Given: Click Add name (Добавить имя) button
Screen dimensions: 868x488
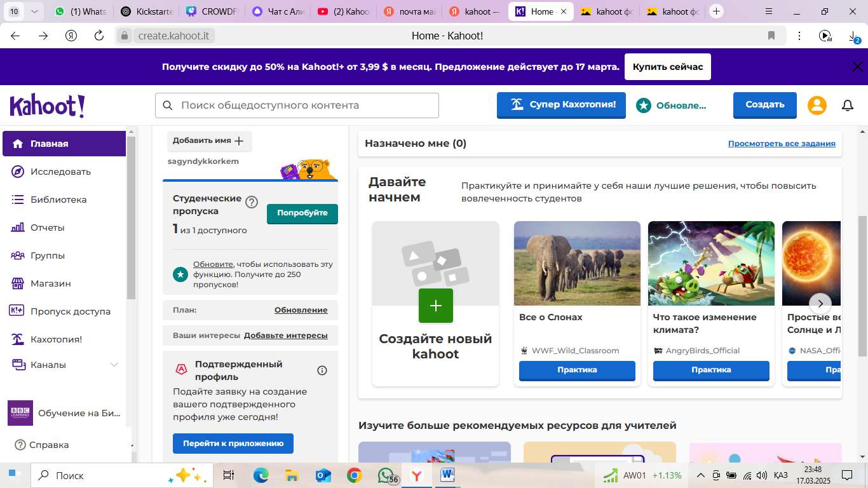Looking at the screenshot, I should (x=210, y=141).
